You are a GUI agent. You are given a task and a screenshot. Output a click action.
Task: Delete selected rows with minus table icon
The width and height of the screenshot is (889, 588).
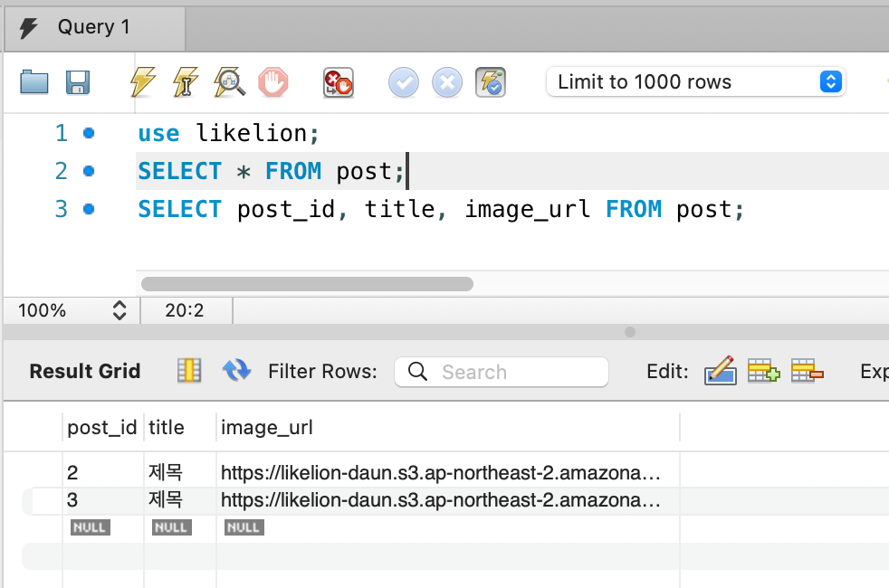click(x=808, y=371)
